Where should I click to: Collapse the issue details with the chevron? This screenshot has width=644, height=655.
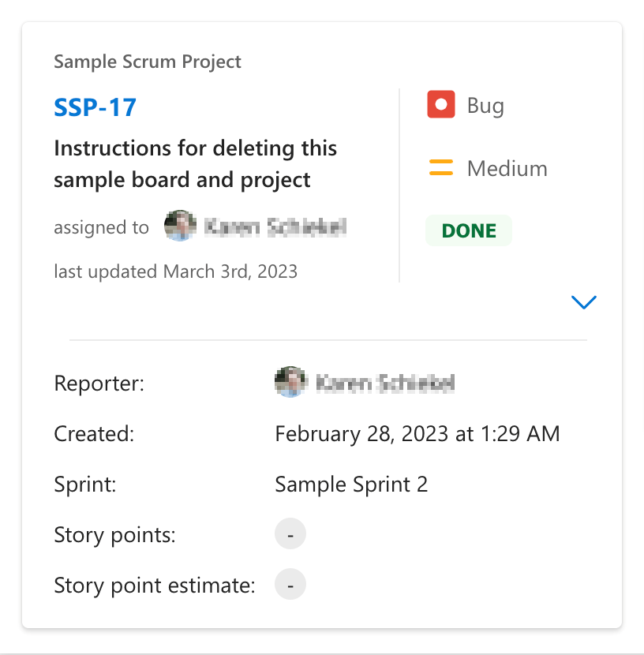(x=583, y=302)
